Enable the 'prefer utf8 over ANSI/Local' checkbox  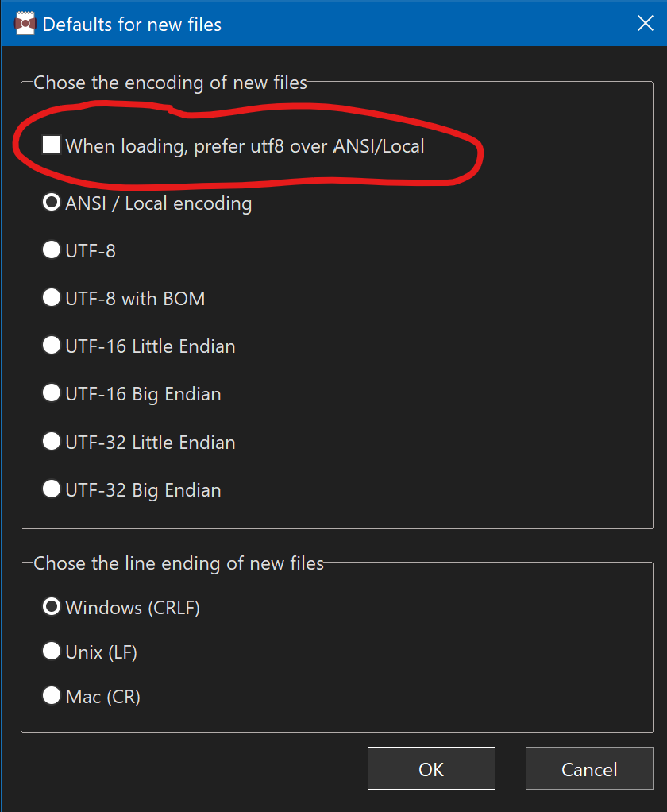pyautogui.click(x=52, y=144)
